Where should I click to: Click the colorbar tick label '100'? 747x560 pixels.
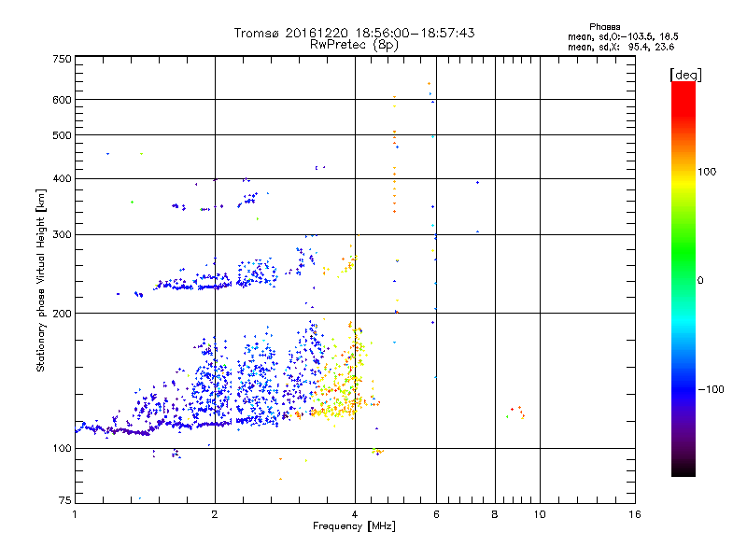pyautogui.click(x=707, y=172)
